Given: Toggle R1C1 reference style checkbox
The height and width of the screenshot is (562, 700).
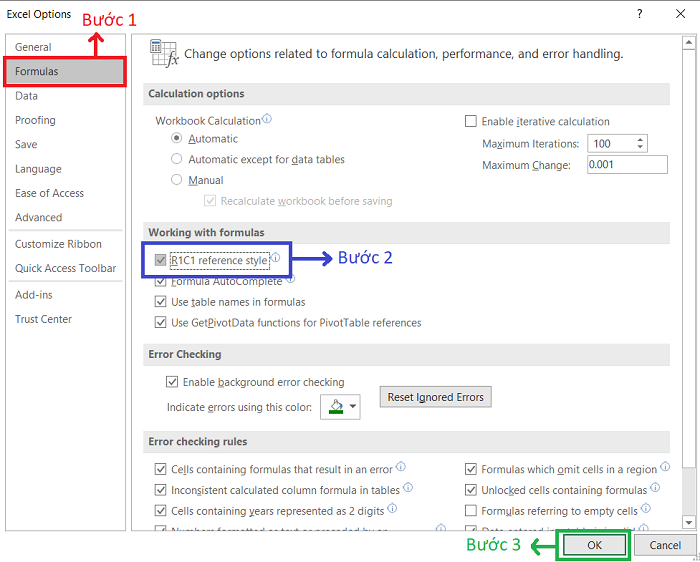Looking at the screenshot, I should [160, 260].
